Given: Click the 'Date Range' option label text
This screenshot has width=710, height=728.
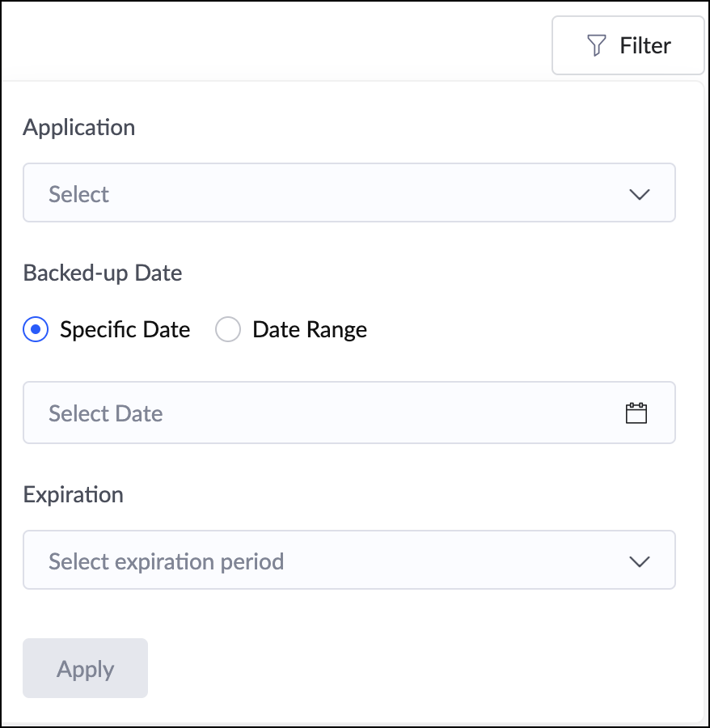Looking at the screenshot, I should pyautogui.click(x=309, y=330).
